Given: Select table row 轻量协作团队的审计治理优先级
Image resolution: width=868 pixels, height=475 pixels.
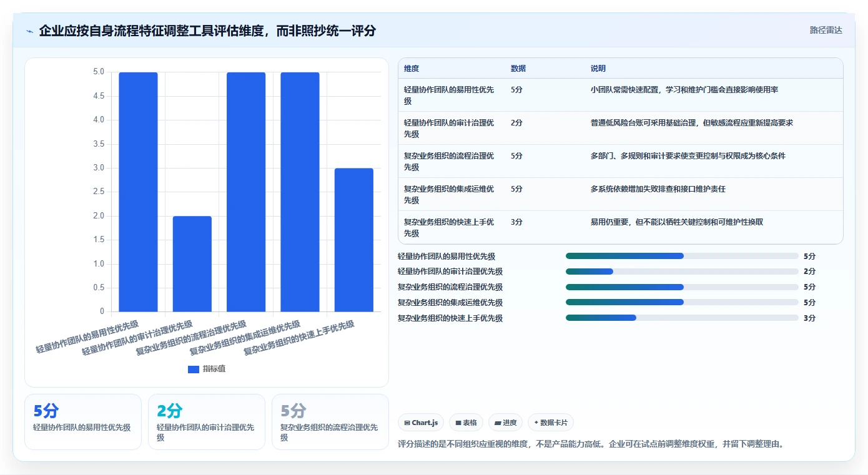Looking at the screenshot, I should [620, 128].
